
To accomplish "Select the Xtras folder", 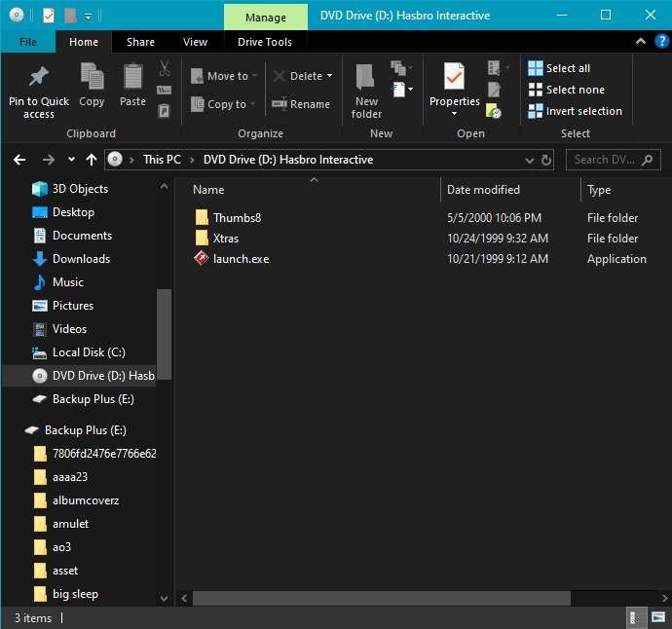I will 226,239.
